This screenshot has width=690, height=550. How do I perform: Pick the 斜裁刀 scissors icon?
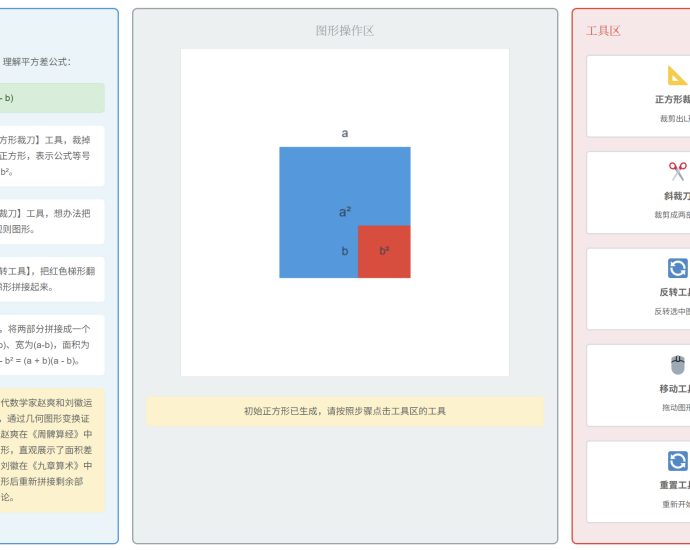677,171
